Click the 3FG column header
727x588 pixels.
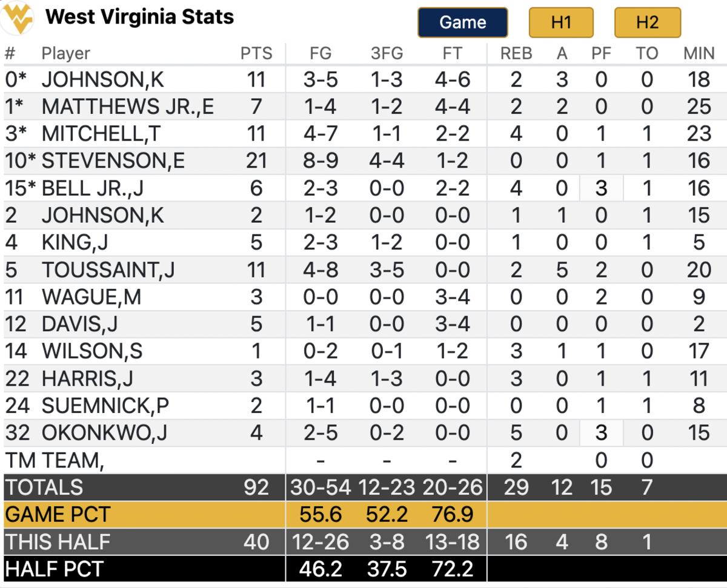[387, 53]
